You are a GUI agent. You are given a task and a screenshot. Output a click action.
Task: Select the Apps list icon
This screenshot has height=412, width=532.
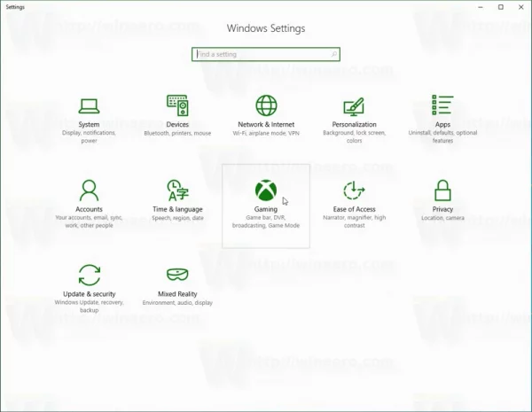[x=442, y=106]
